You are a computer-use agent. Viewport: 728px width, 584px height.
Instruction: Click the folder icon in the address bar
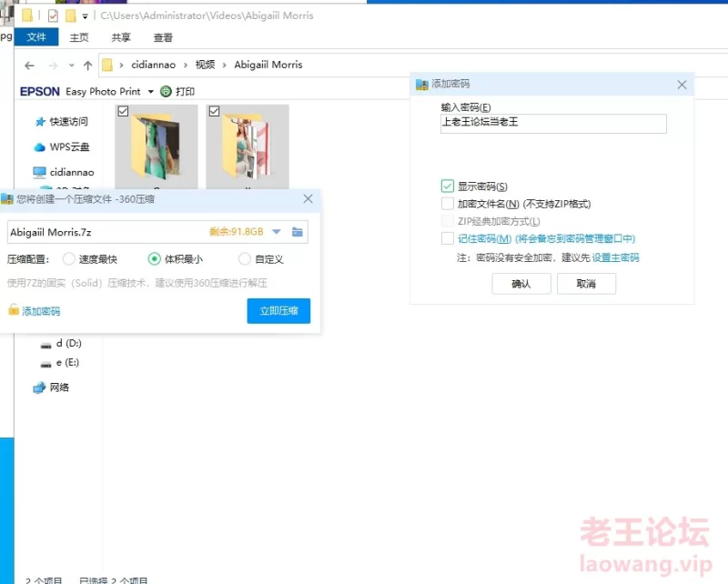(107, 65)
